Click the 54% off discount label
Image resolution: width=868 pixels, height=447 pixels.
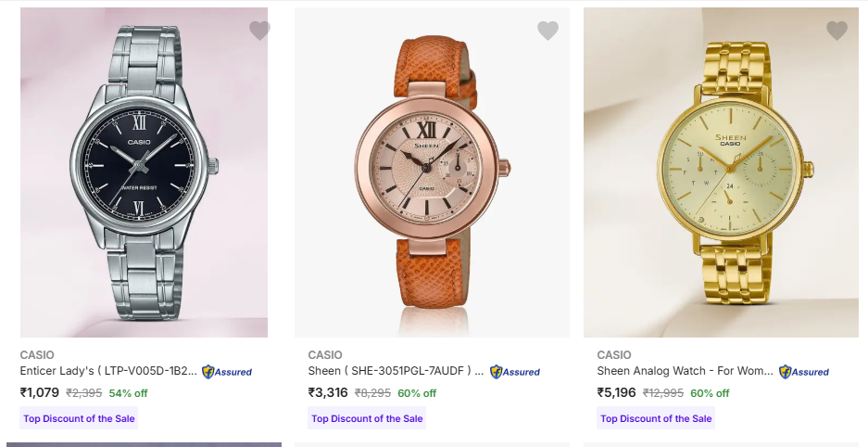coord(129,393)
